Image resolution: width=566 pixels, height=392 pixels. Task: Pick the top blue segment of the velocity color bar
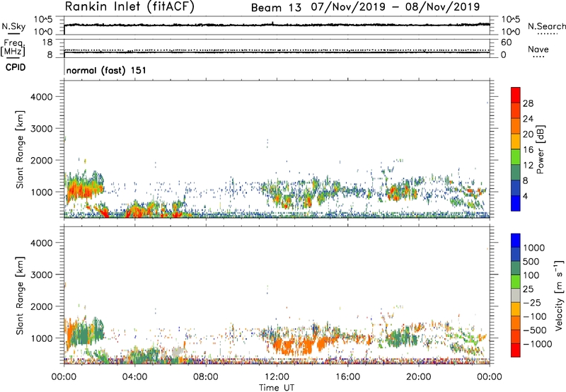516,241
